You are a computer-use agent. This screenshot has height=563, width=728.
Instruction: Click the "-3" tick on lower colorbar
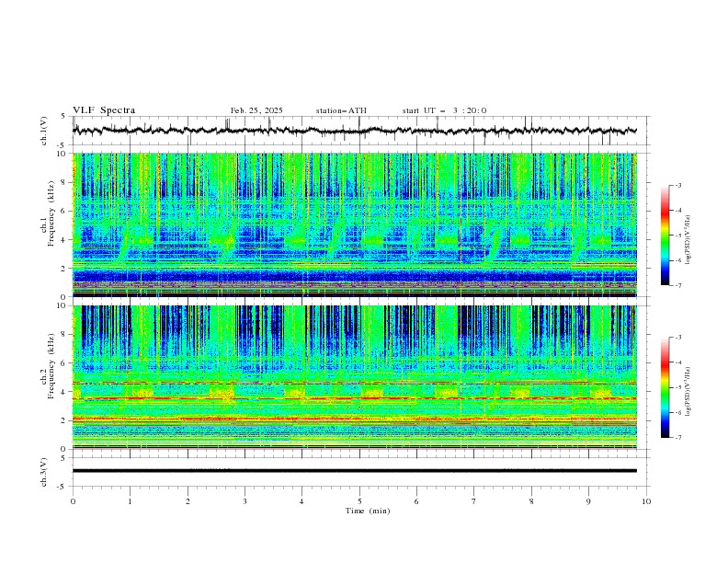[677, 338]
